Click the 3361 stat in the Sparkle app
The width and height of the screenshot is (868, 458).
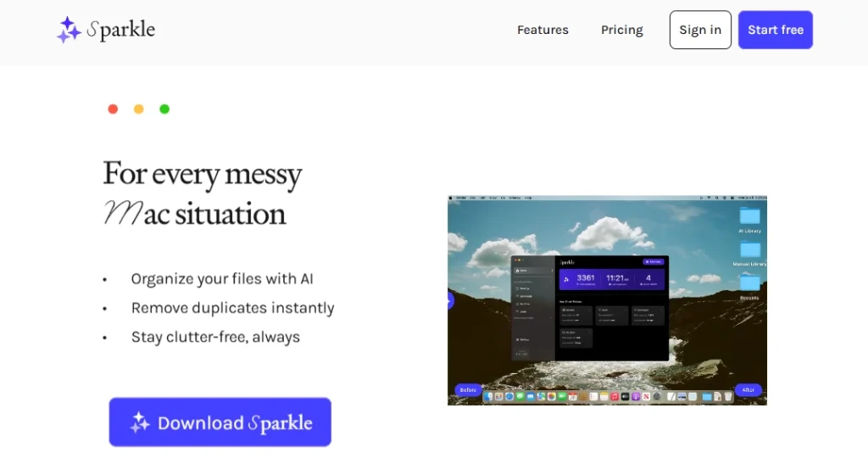pos(585,279)
